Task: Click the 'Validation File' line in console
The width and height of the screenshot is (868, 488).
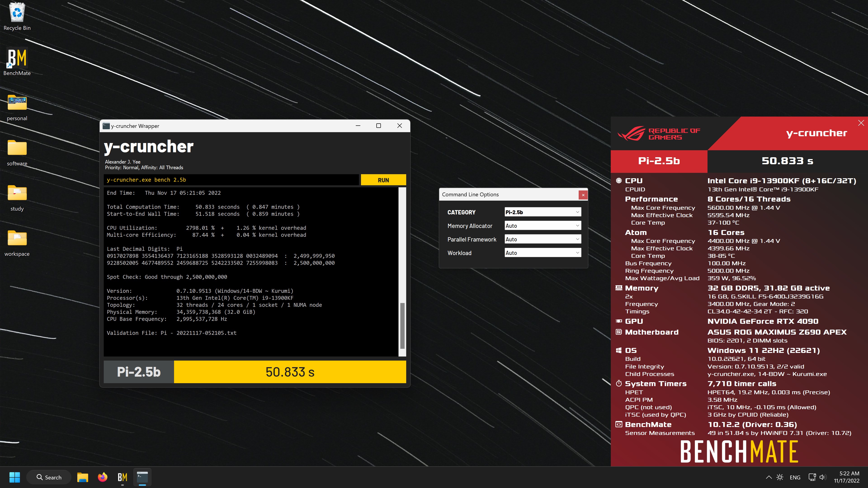Action: pyautogui.click(x=172, y=333)
